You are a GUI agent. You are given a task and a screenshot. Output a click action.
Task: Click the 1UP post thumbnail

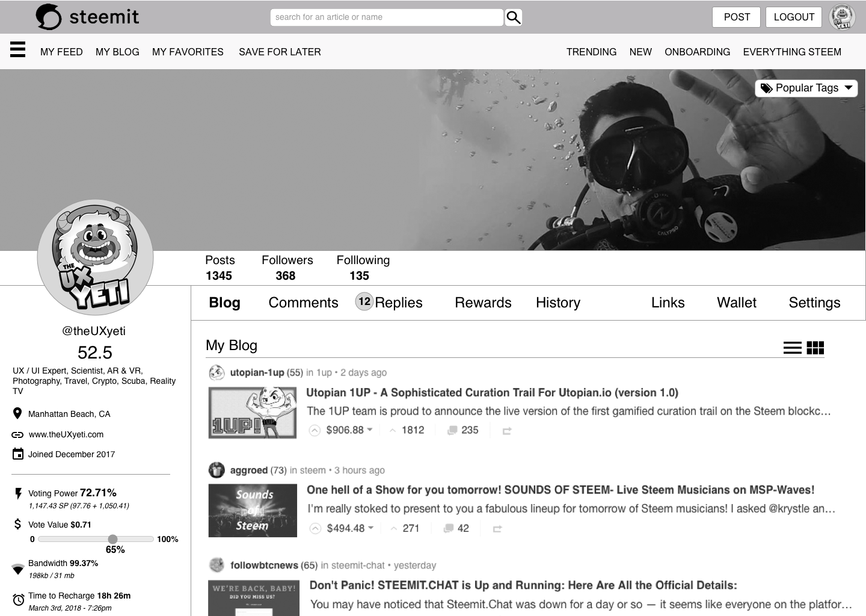pos(253,413)
